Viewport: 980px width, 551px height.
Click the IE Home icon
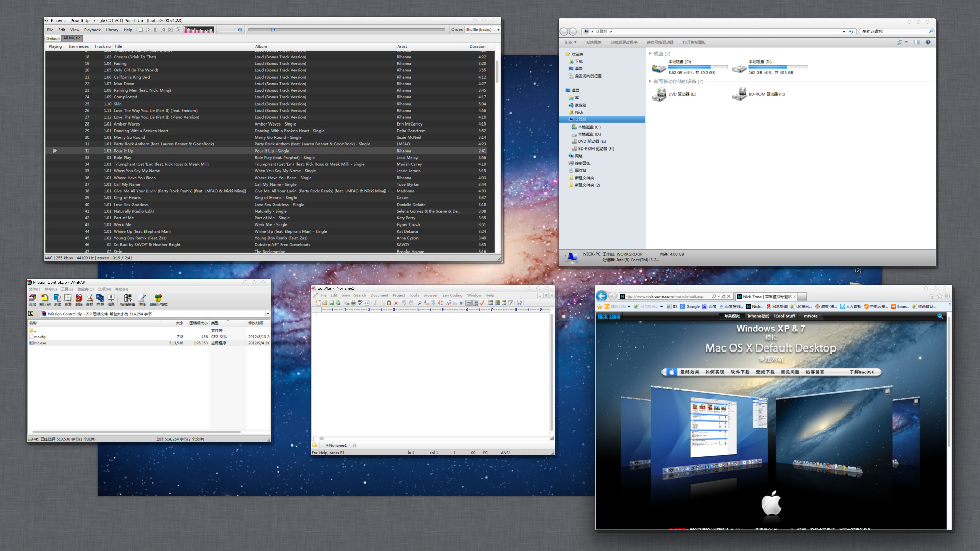[932, 296]
